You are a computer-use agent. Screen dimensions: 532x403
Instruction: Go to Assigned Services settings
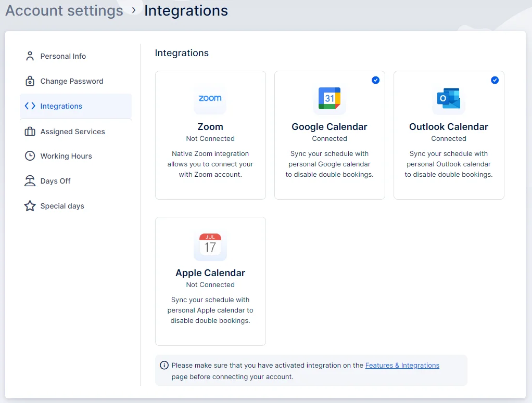point(72,132)
